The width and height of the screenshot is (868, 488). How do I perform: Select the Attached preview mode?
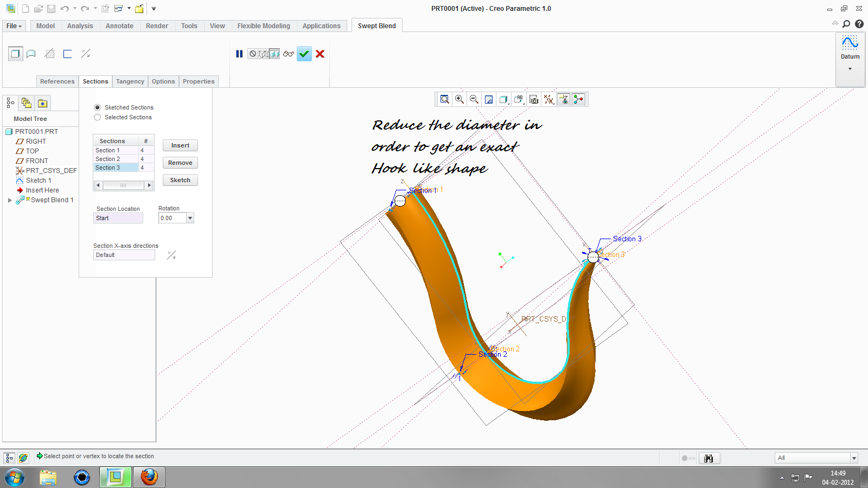coord(275,54)
